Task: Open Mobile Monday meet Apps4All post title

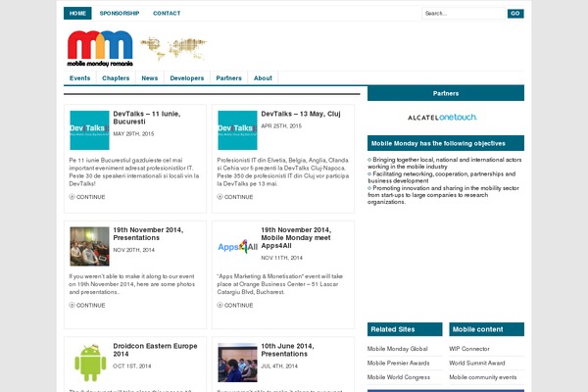Action: click(296, 237)
